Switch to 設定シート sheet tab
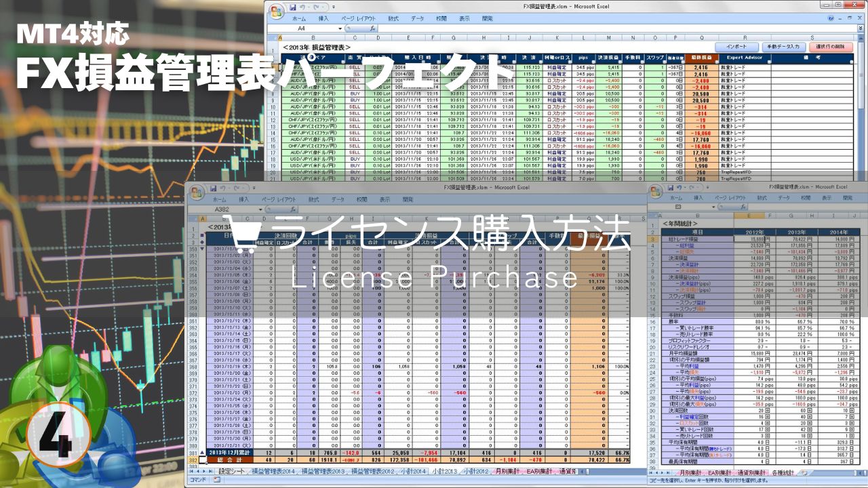This screenshot has height=488, width=868. point(233,470)
